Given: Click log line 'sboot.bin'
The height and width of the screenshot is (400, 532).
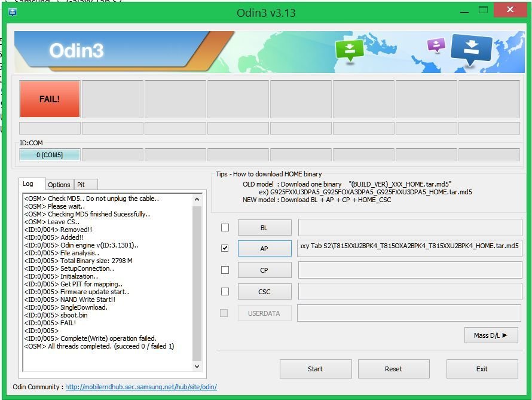Looking at the screenshot, I should tap(56, 315).
